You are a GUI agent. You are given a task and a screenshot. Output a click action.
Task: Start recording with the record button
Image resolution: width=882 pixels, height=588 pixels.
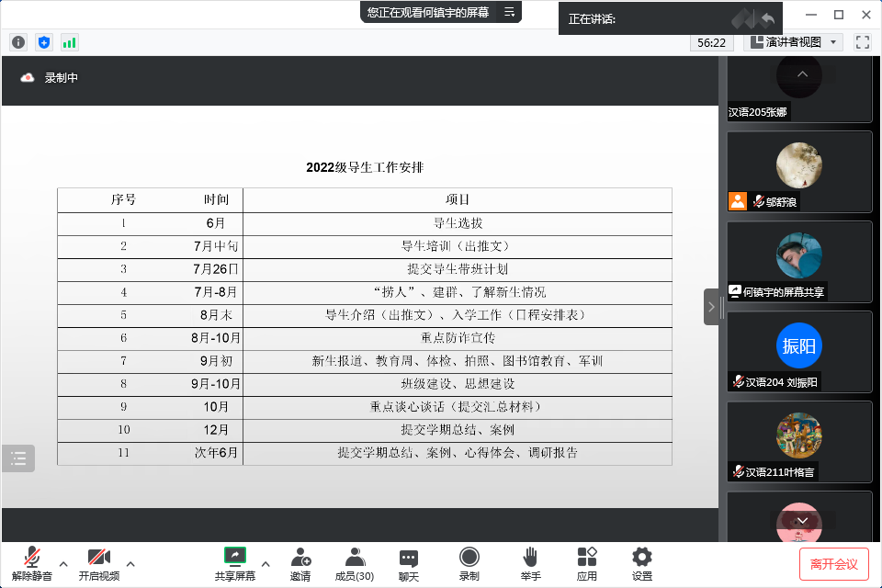pos(469,562)
